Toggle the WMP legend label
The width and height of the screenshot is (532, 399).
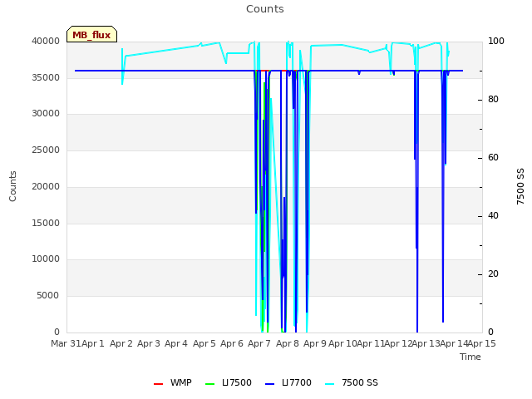[181, 382]
